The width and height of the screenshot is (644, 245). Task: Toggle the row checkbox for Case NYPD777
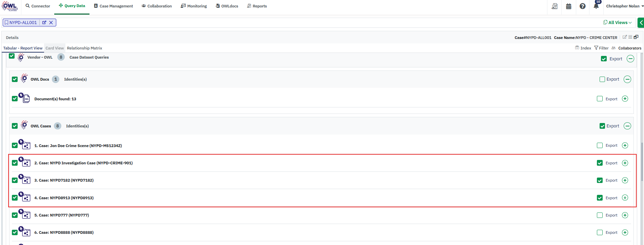(x=15, y=215)
